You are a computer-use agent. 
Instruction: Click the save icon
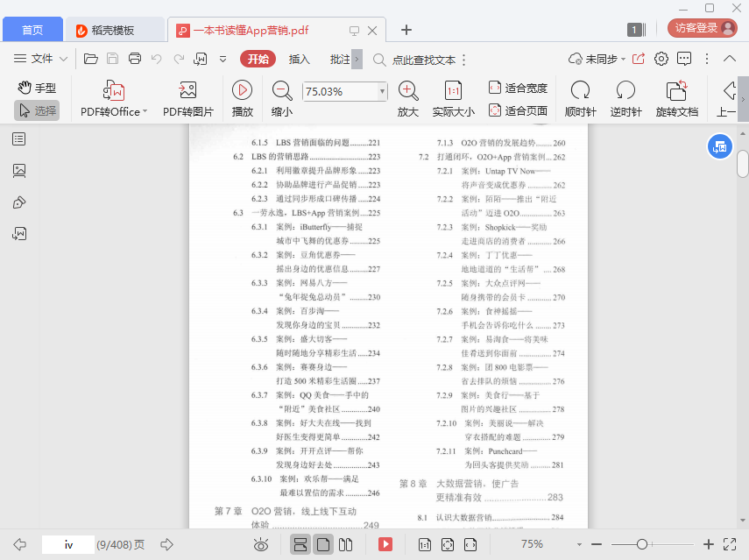[x=113, y=59]
